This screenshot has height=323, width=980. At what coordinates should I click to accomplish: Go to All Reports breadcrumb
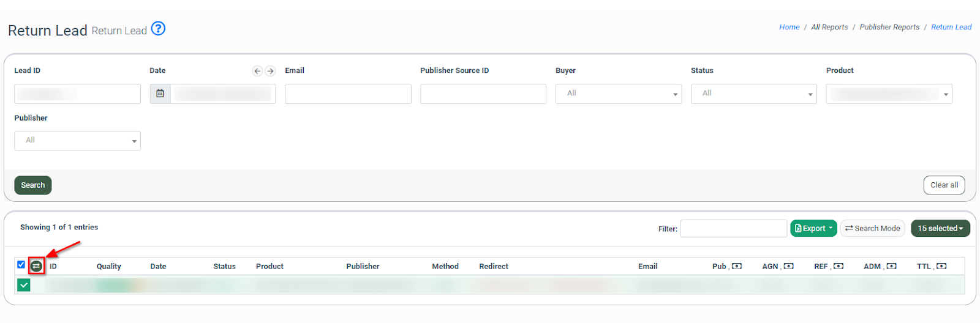(x=829, y=27)
